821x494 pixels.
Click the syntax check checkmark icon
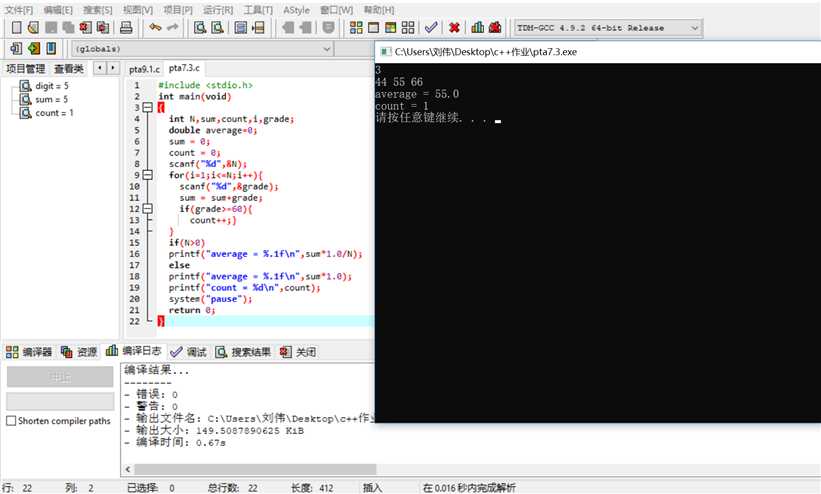tap(431, 28)
